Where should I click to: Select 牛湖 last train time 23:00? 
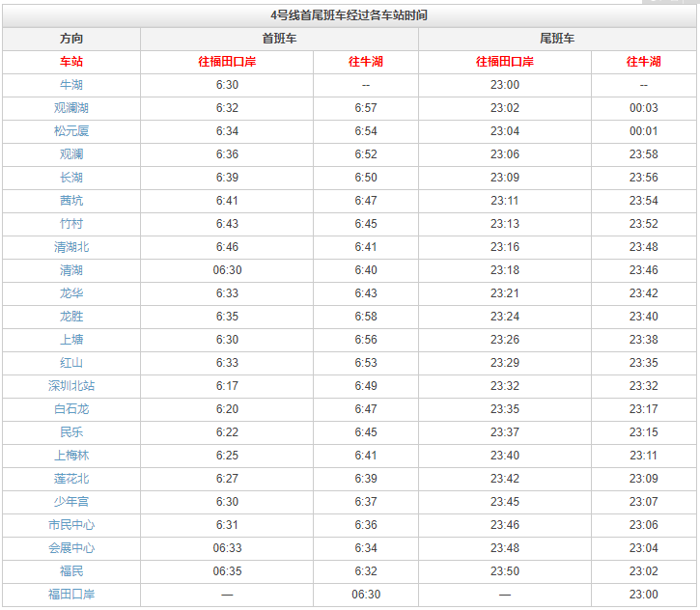click(x=505, y=85)
